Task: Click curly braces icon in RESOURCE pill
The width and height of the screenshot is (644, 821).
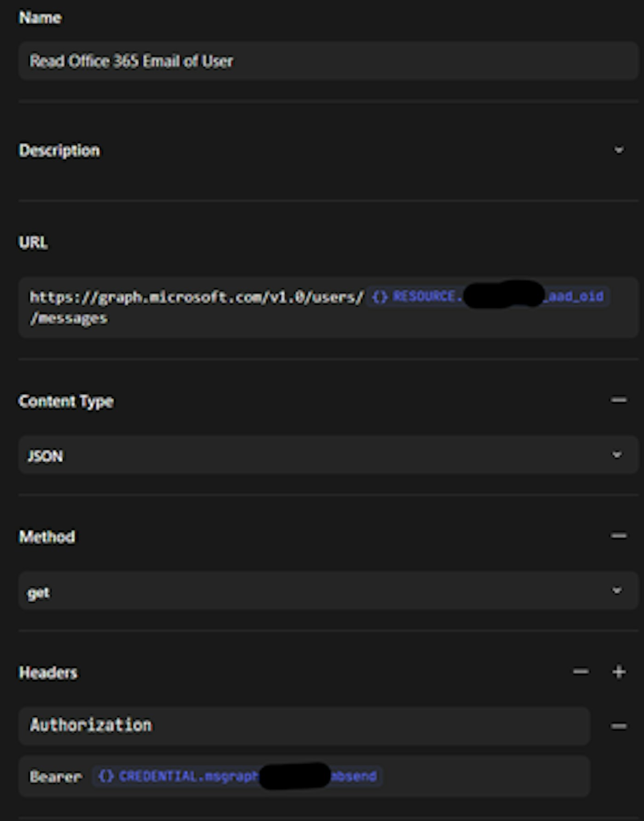Action: pyautogui.click(x=379, y=297)
